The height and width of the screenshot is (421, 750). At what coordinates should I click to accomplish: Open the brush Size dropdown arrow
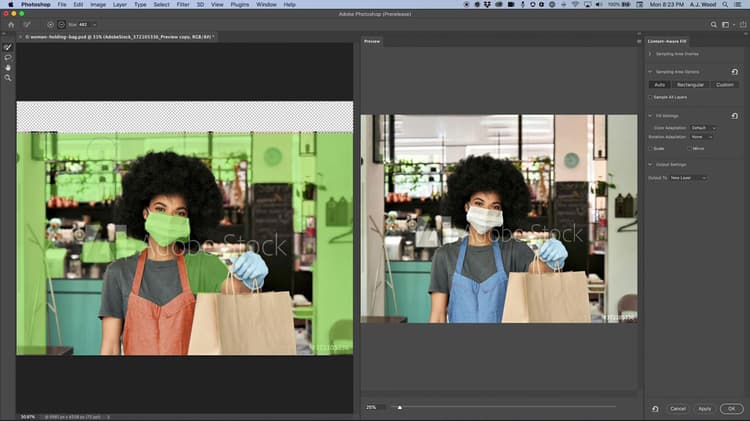(94, 24)
